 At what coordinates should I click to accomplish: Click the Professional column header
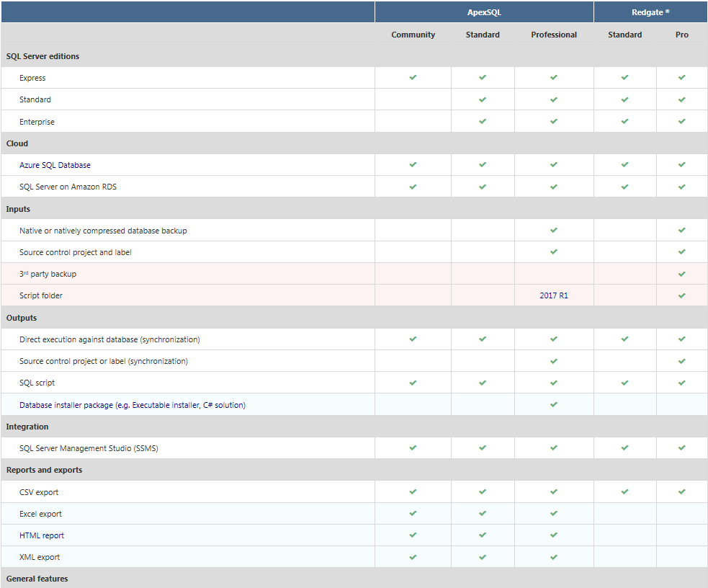tap(554, 35)
